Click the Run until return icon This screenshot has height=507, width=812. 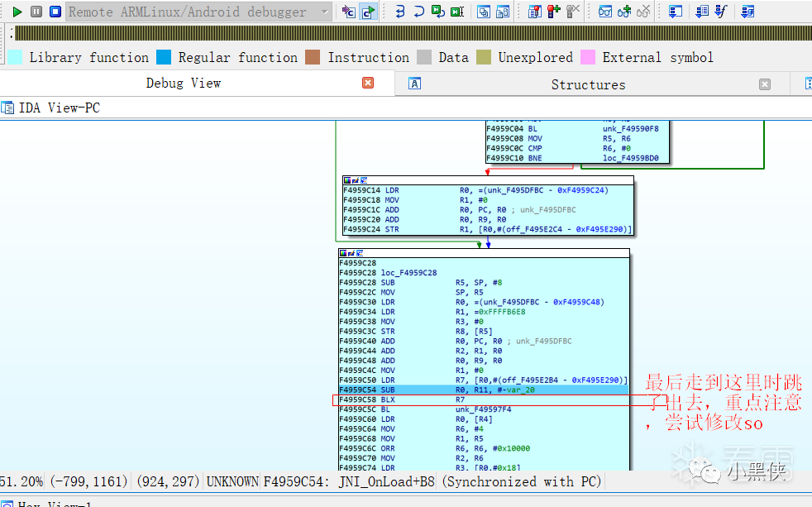pyautogui.click(x=438, y=12)
